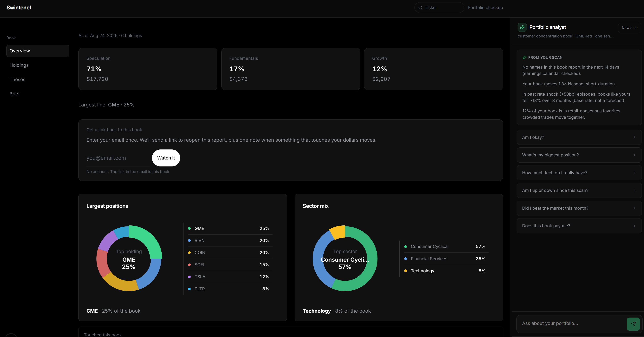Click the yellow Technology legend dot
This screenshot has width=644, height=337.
pos(405,271)
